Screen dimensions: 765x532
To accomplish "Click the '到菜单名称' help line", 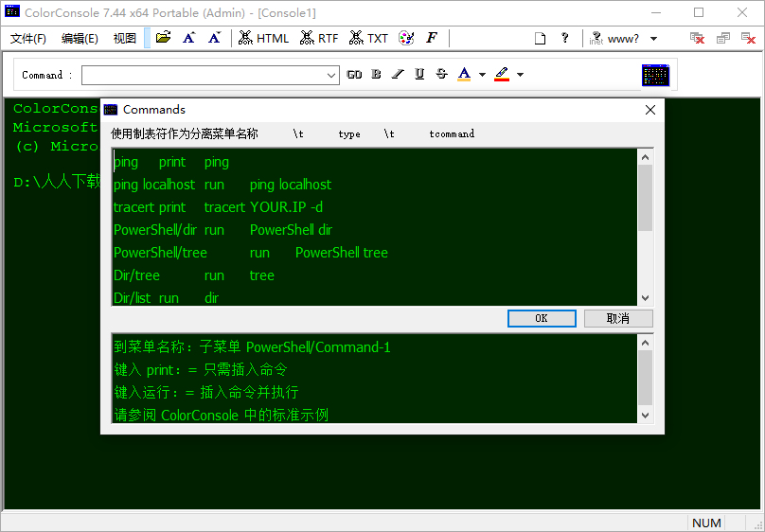I will click(252, 347).
